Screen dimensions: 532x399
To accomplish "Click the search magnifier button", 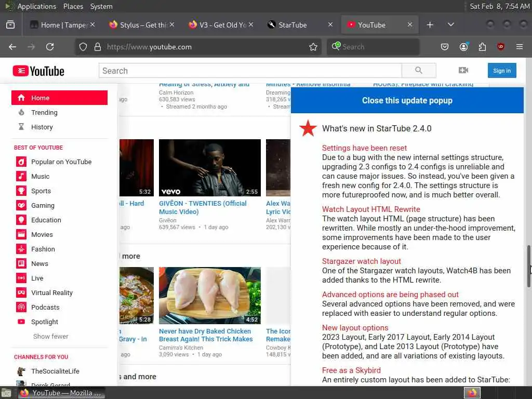I will point(419,71).
